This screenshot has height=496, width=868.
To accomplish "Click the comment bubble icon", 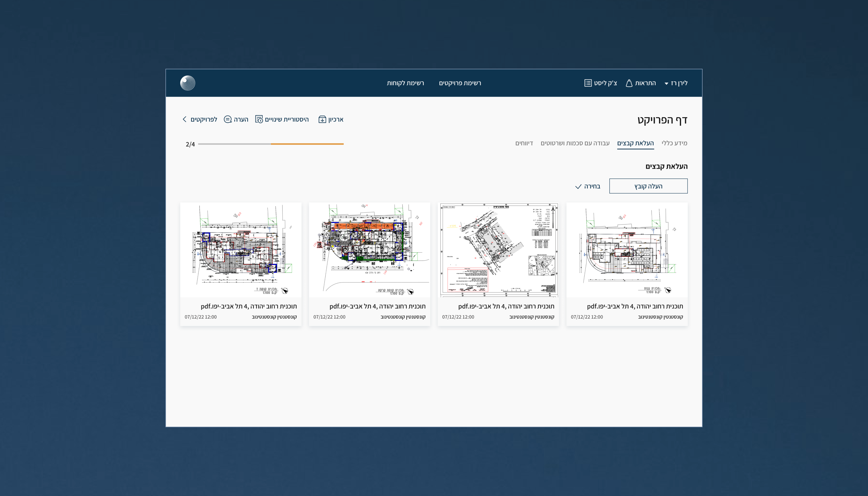I will [228, 120].
